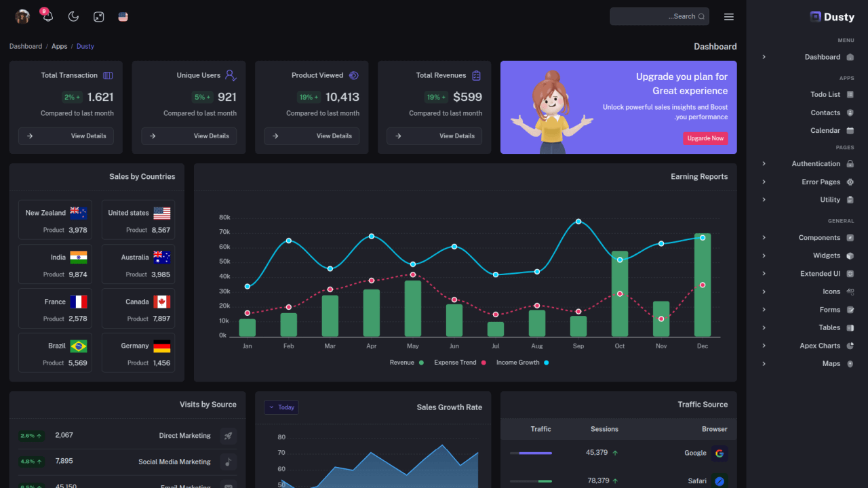Open the Todo List app icon
The height and width of the screenshot is (488, 868).
[850, 94]
